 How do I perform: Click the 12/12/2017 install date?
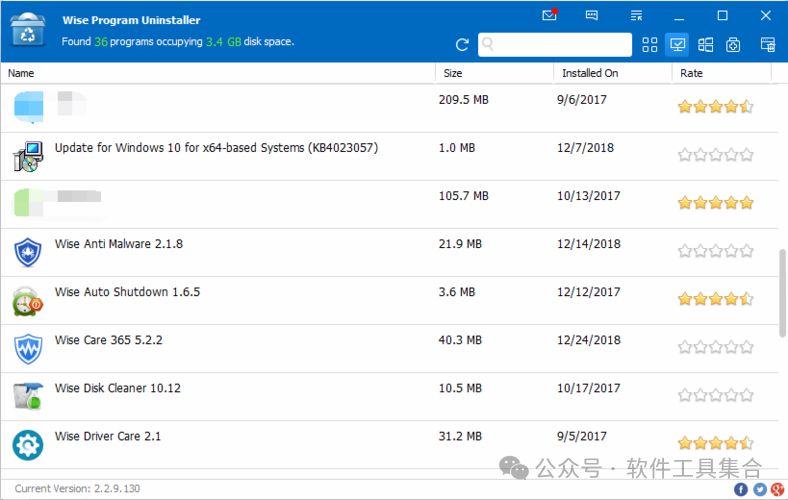[589, 292]
